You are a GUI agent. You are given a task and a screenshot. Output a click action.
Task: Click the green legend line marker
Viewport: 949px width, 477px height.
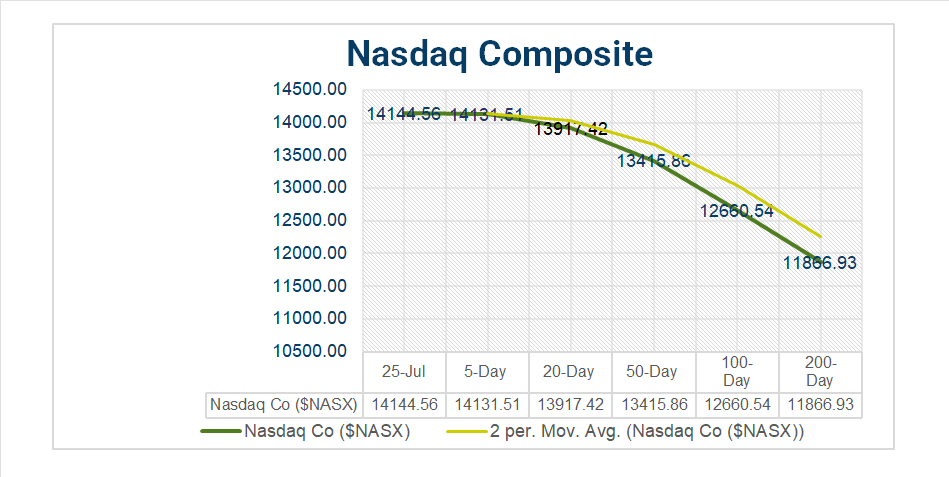click(220, 432)
